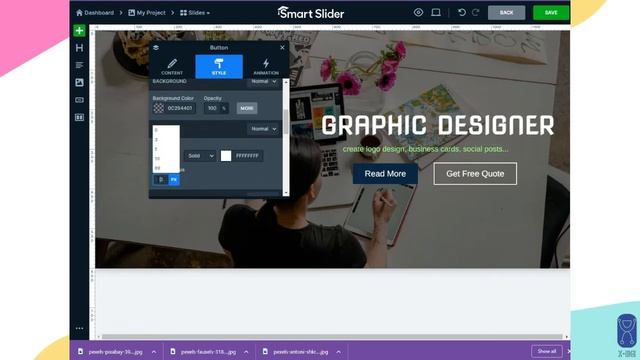Open Border state Normal dropdown
Viewport: 640px width, 360px height.
263,129
